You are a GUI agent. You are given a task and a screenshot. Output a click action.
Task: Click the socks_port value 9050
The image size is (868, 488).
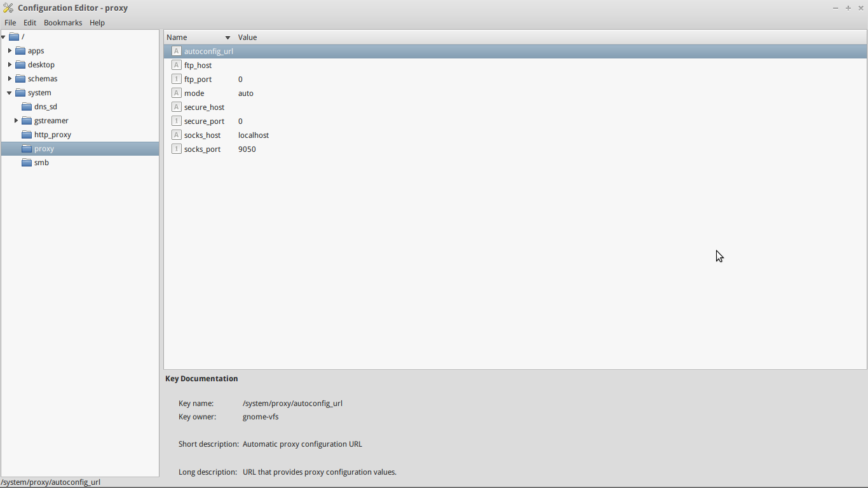(x=247, y=149)
